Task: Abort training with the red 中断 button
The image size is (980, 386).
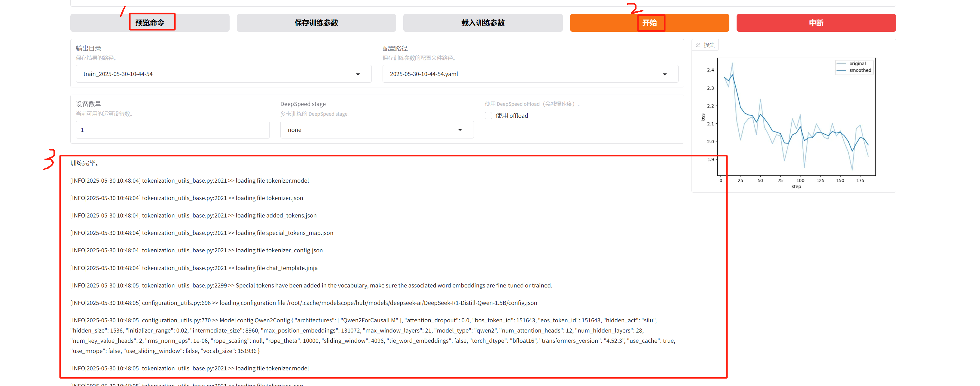Action: (x=816, y=23)
